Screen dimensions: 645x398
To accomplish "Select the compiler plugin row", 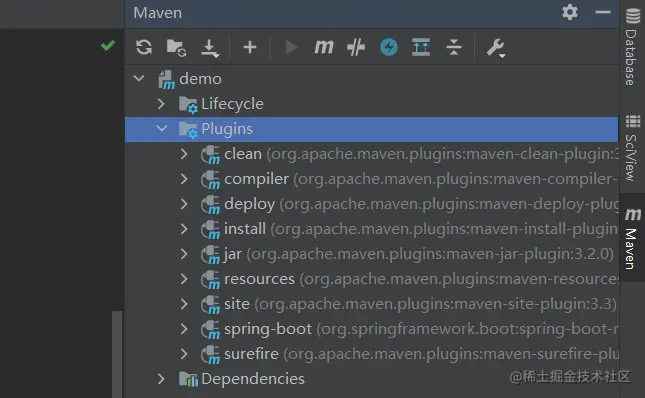I will 371,179.
